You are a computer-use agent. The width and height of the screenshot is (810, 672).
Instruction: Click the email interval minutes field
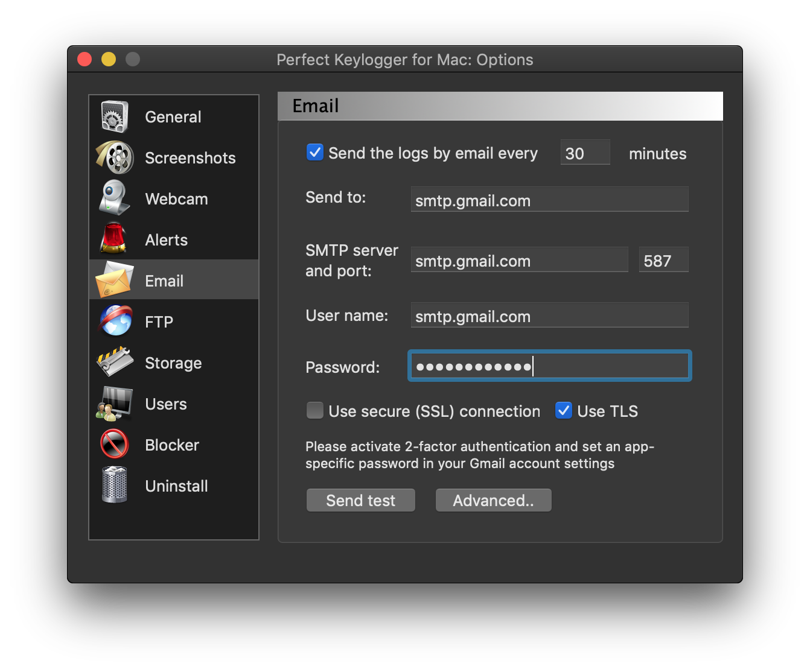[x=584, y=153]
